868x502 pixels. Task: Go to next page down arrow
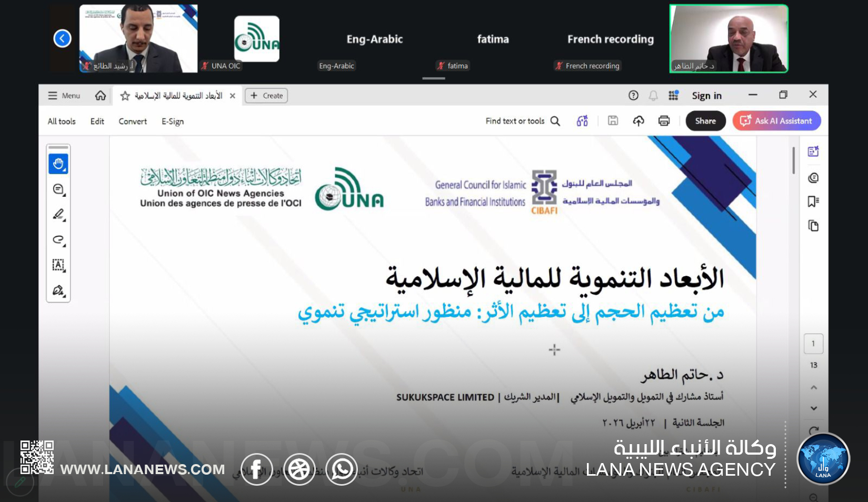click(x=814, y=408)
